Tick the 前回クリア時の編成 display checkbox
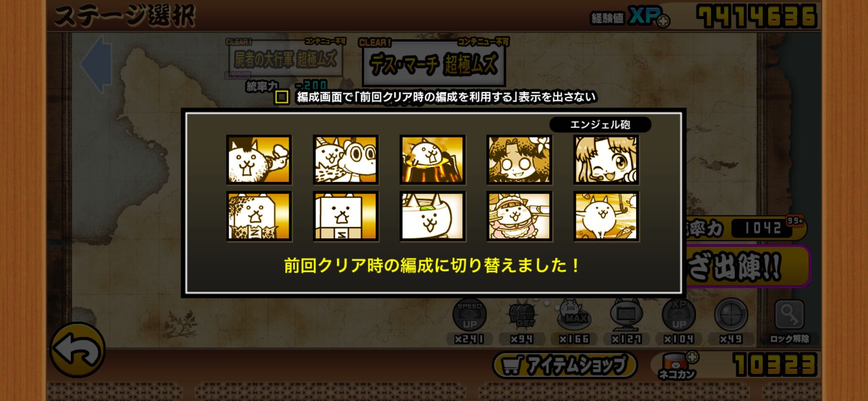The height and width of the screenshot is (401, 868). pyautogui.click(x=282, y=97)
